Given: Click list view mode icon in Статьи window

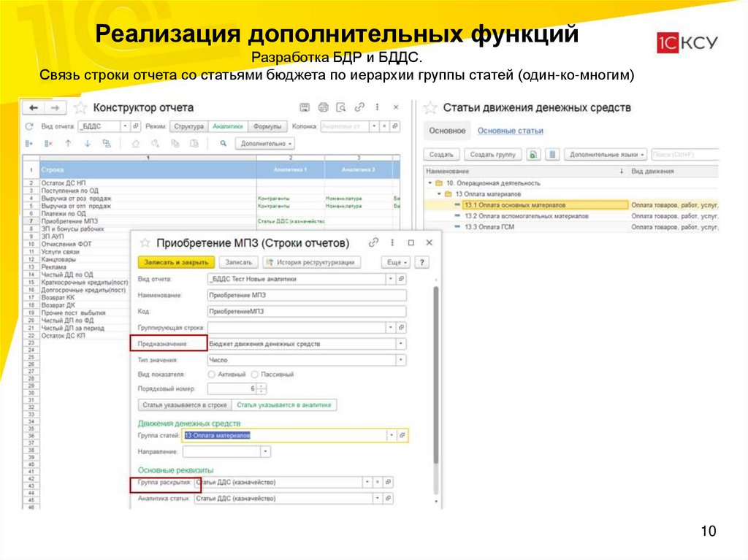Looking at the screenshot, I should coord(552,155).
